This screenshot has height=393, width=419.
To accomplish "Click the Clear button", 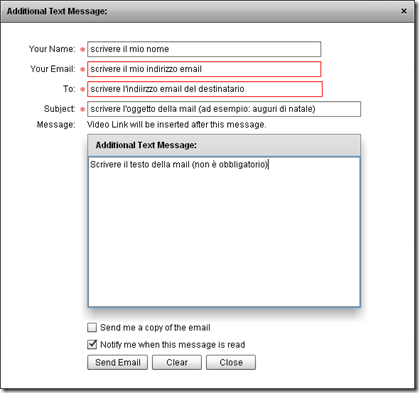I will click(x=177, y=362).
